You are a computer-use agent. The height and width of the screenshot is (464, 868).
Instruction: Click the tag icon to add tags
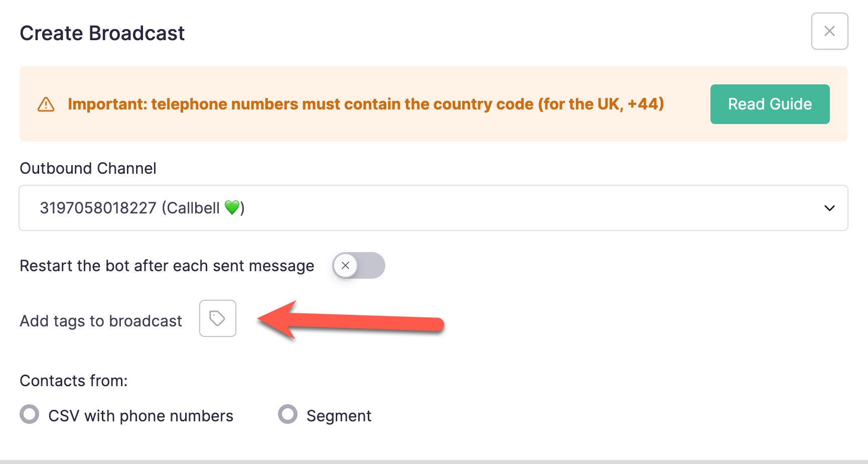click(x=217, y=318)
